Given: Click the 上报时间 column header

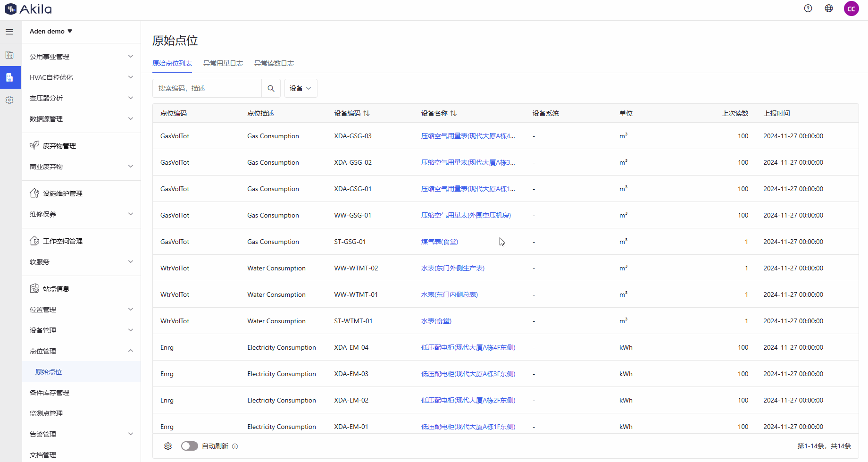Looking at the screenshot, I should click(777, 113).
